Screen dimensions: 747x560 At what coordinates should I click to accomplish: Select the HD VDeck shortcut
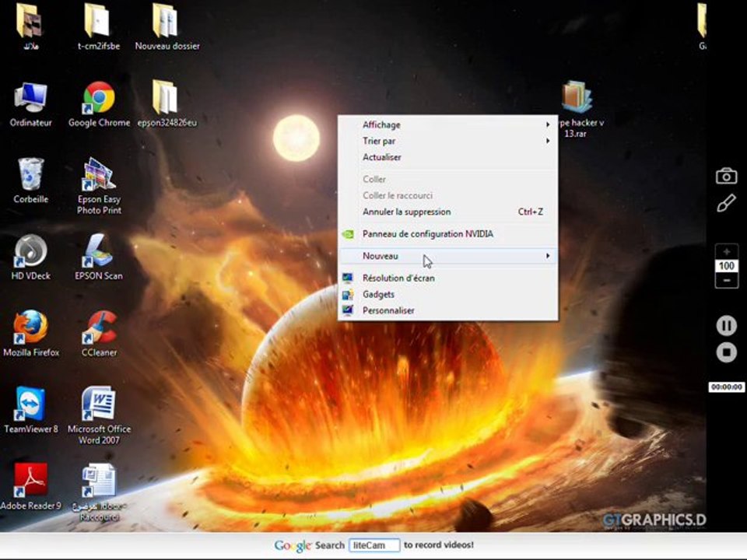(30, 257)
